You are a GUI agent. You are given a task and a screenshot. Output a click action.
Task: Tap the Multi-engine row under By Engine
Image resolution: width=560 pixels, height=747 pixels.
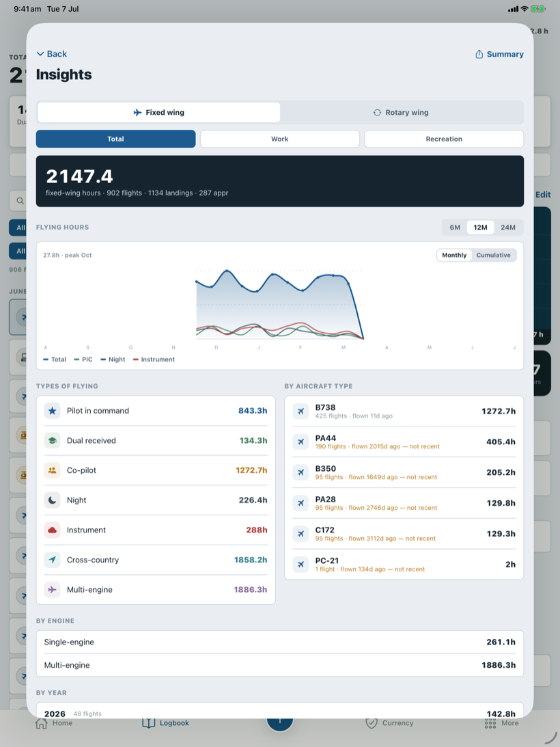(x=280, y=665)
